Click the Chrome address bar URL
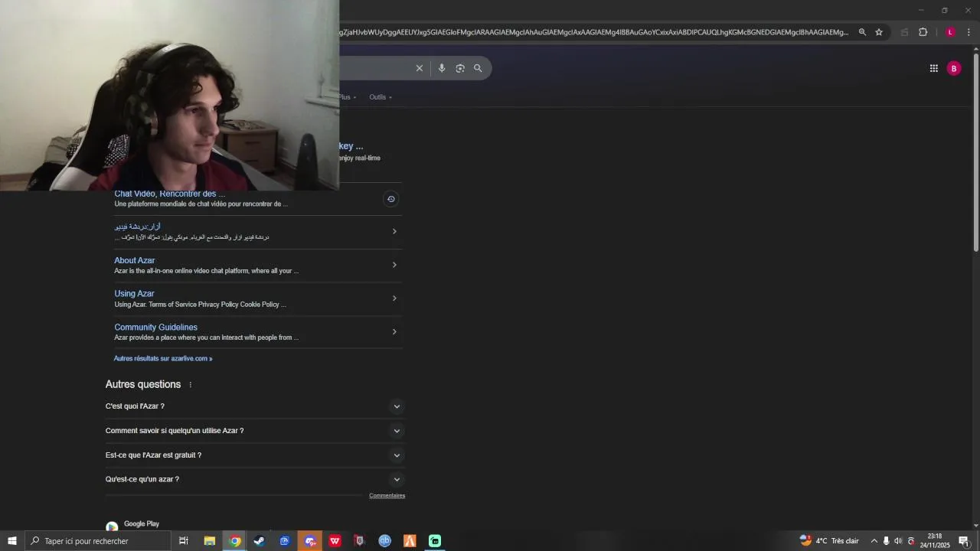 point(594,32)
